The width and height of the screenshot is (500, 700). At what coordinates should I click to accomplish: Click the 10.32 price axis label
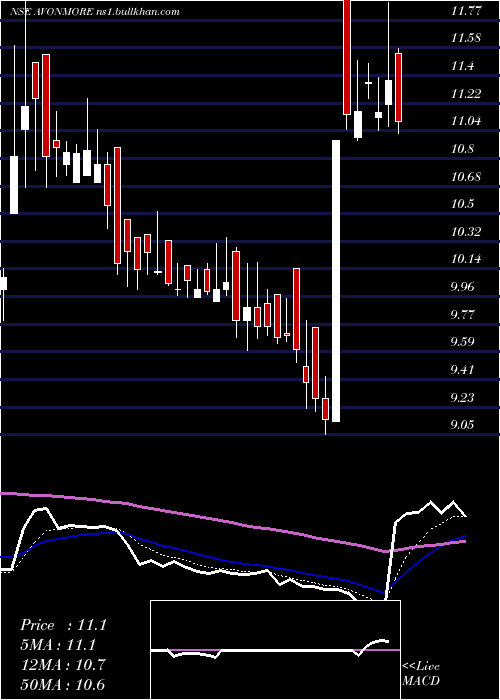[466, 232]
